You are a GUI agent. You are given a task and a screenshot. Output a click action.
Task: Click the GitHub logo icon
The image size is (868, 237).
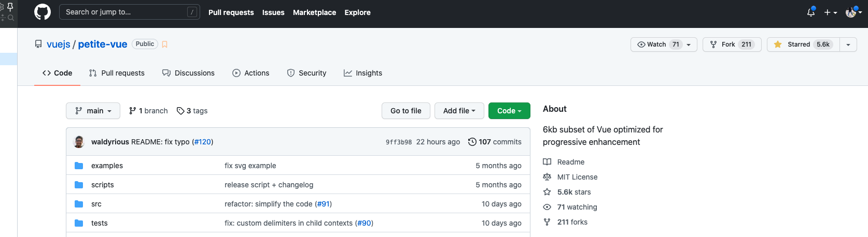click(x=43, y=12)
